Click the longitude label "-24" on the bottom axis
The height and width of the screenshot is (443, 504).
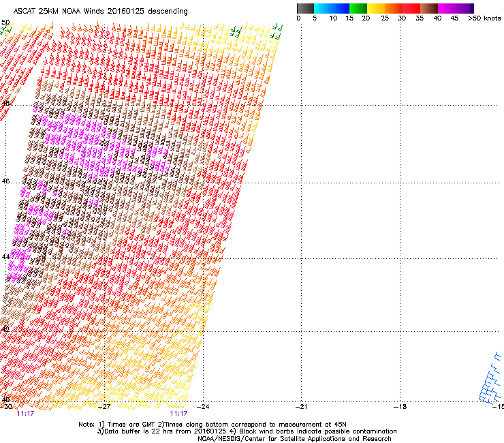tap(203, 407)
